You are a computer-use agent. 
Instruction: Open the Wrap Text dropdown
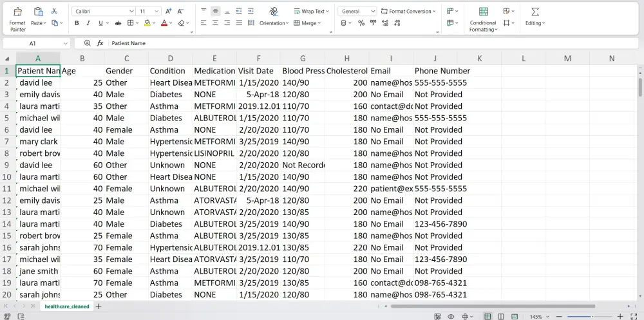[311, 11]
